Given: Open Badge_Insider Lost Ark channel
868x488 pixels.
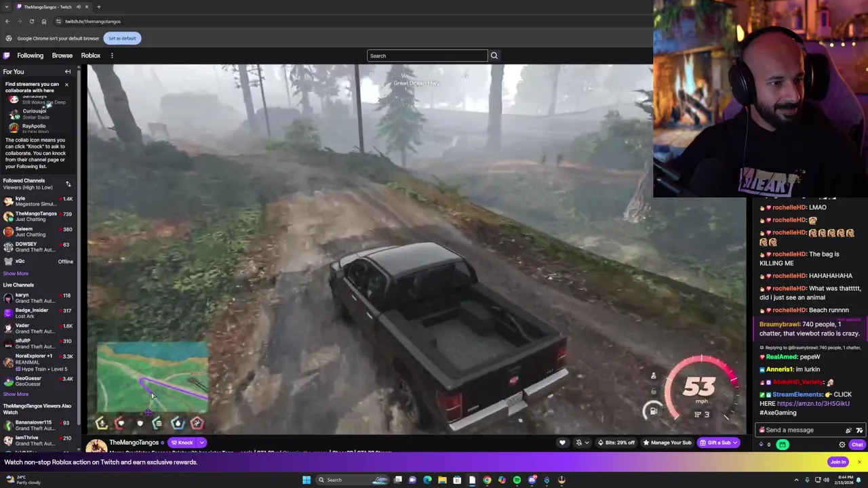Looking at the screenshot, I should pyautogui.click(x=37, y=313).
